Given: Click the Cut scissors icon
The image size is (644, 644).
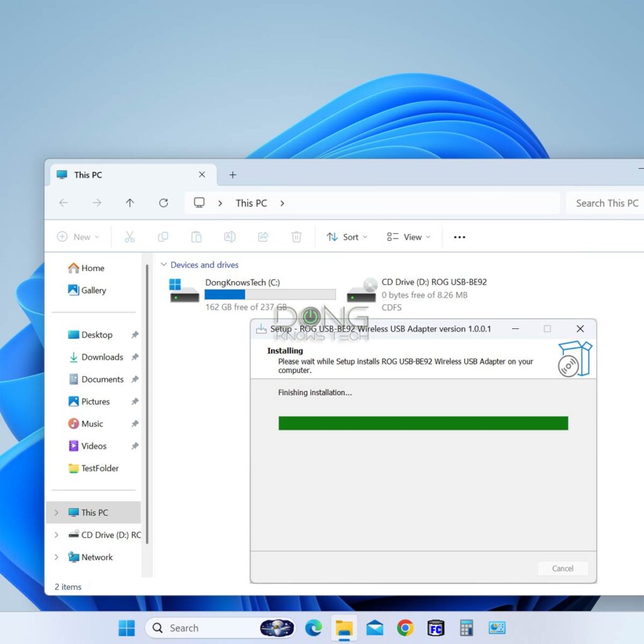Looking at the screenshot, I should pos(130,237).
